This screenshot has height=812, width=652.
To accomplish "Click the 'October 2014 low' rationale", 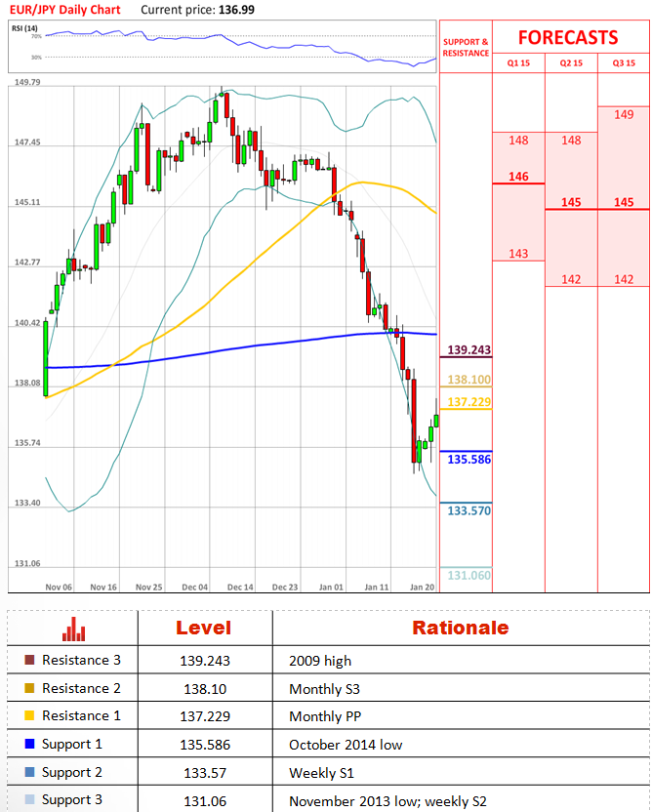I will tap(346, 746).
